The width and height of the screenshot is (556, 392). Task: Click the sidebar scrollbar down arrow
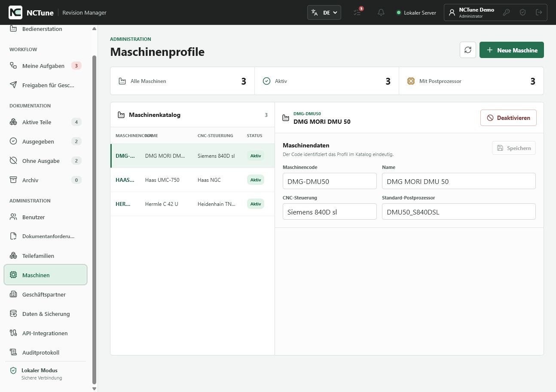[x=95, y=389]
